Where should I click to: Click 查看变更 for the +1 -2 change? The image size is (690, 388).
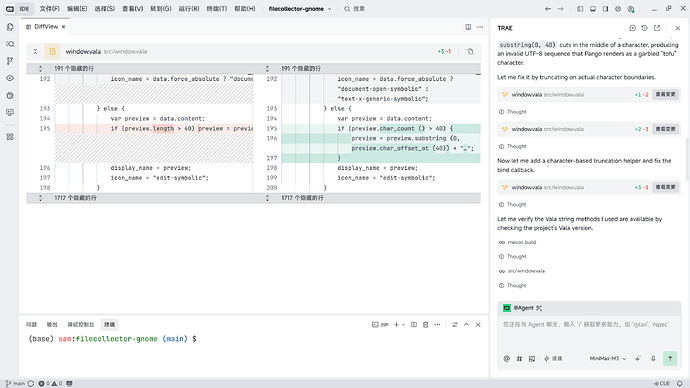tap(665, 95)
